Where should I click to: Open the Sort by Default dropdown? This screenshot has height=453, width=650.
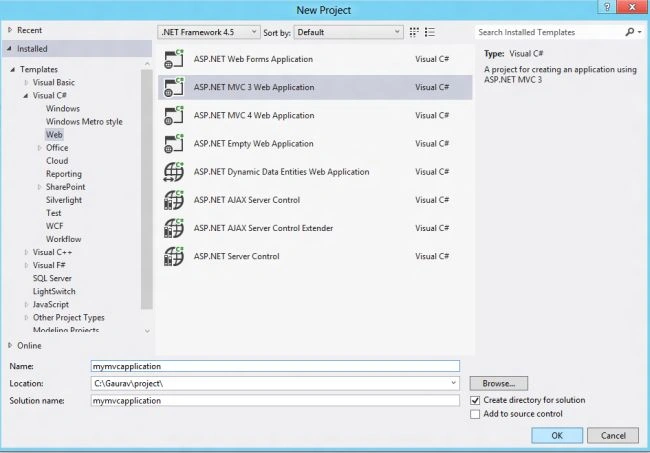348,32
